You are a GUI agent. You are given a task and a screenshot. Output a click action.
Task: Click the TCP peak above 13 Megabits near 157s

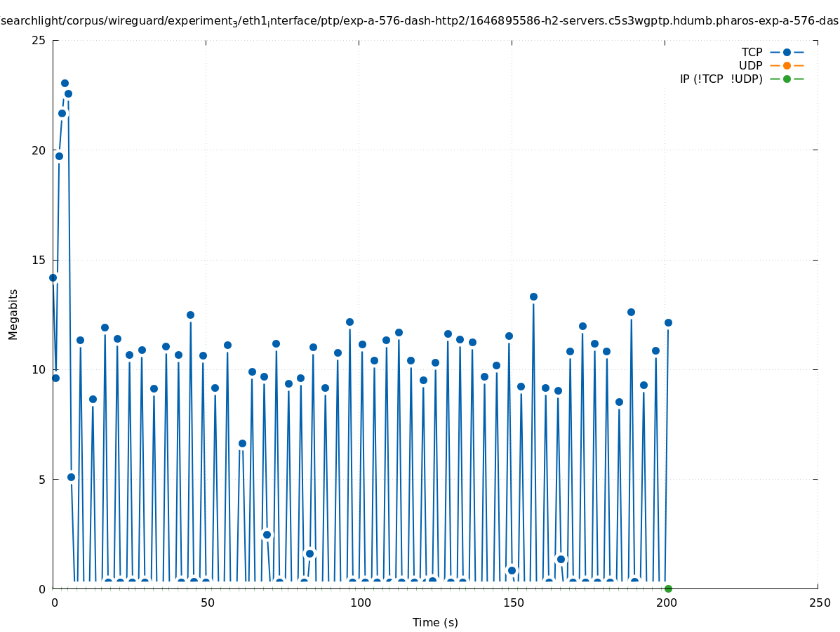pyautogui.click(x=533, y=296)
